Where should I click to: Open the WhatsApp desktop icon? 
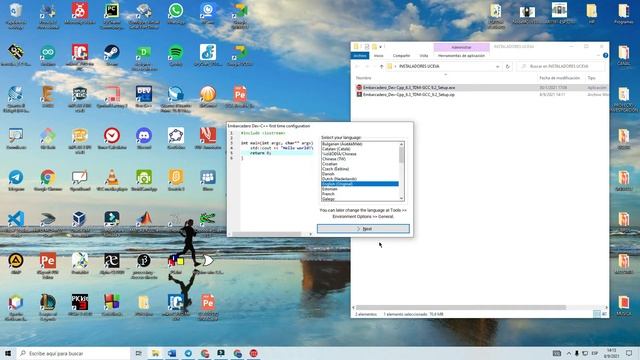pyautogui.click(x=176, y=14)
